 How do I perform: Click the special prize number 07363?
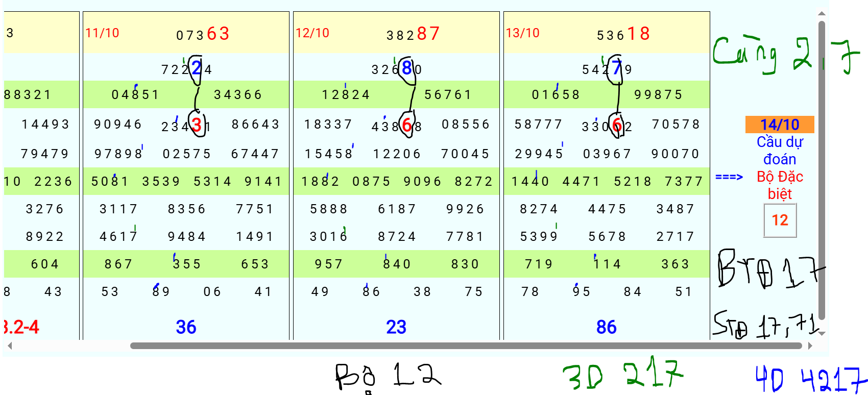203,34
